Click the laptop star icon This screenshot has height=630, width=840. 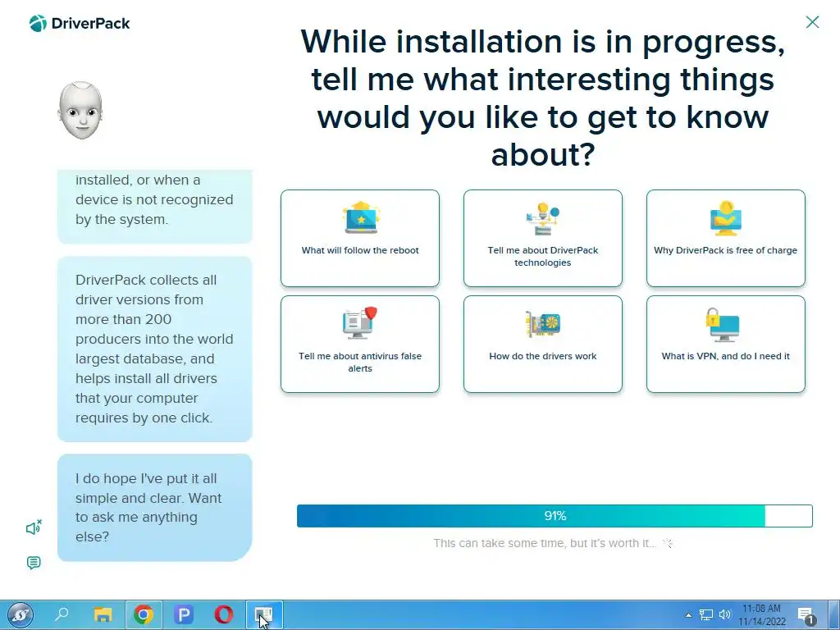(361, 217)
